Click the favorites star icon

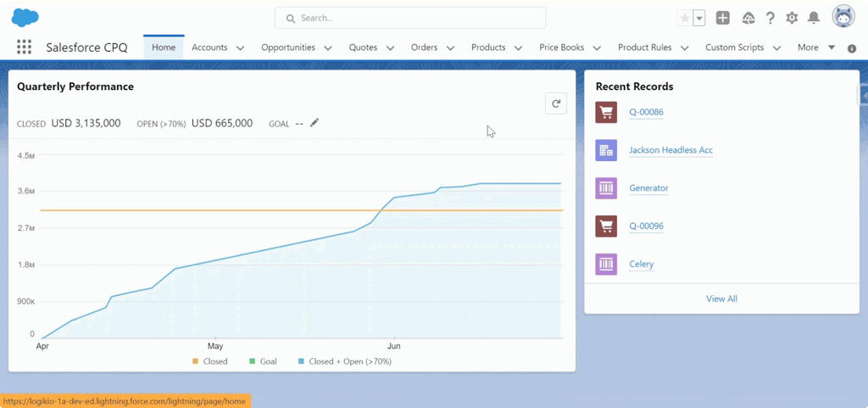tap(685, 19)
